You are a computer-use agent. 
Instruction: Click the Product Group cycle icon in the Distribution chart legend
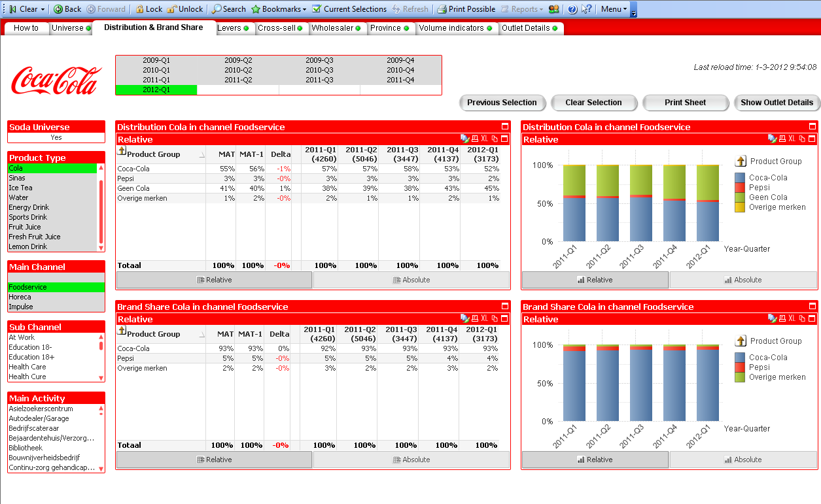click(741, 161)
